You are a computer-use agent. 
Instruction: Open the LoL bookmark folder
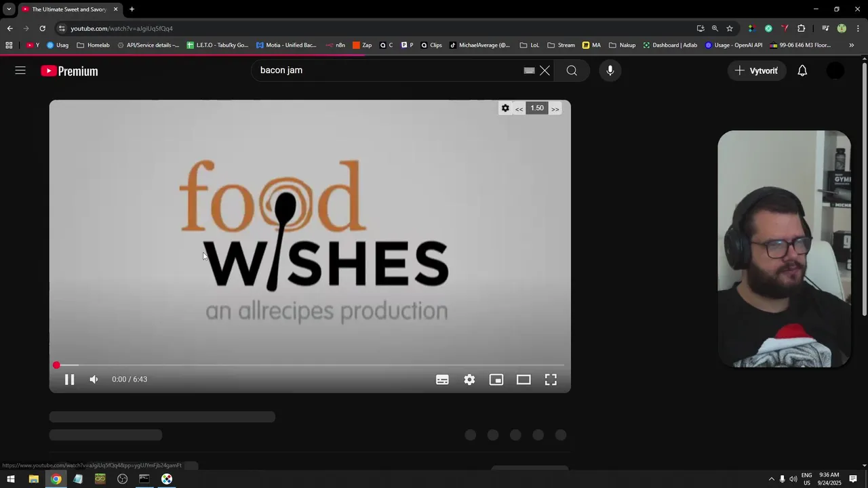[529, 45]
